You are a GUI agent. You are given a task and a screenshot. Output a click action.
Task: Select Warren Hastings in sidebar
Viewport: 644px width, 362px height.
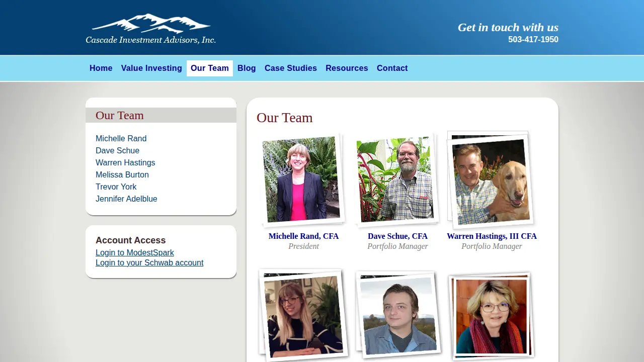click(x=125, y=163)
